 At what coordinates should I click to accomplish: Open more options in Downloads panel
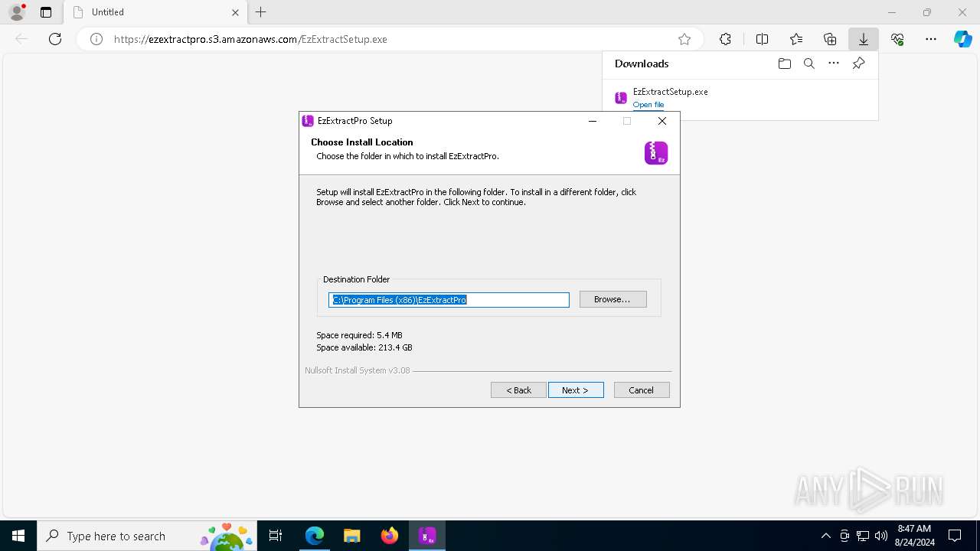click(834, 64)
